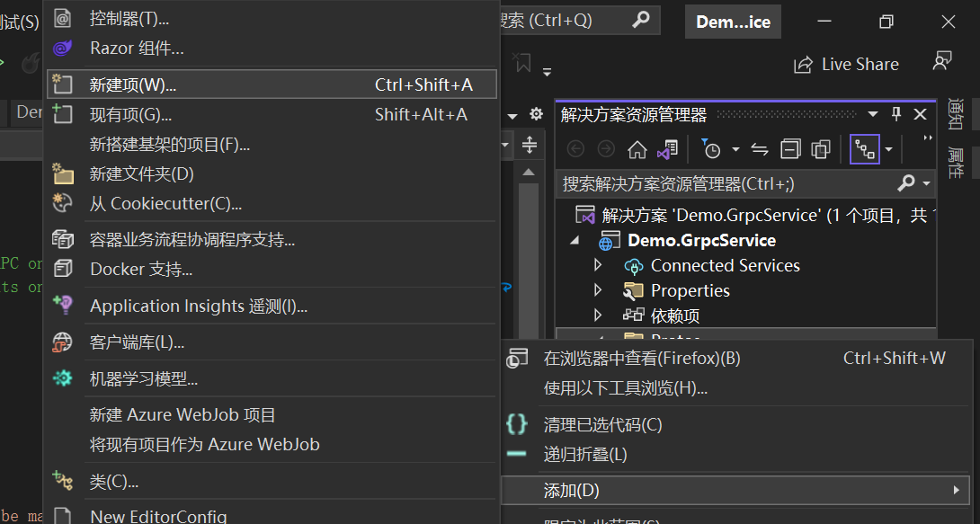Open the solution explorer window position dropdown
The width and height of the screenshot is (980, 524).
click(x=872, y=114)
